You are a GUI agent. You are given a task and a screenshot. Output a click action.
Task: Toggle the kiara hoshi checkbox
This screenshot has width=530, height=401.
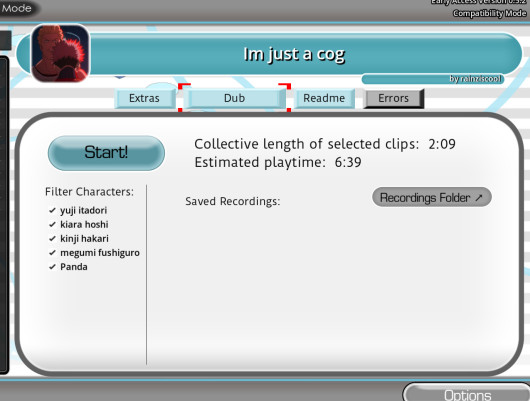pyautogui.click(x=78, y=225)
